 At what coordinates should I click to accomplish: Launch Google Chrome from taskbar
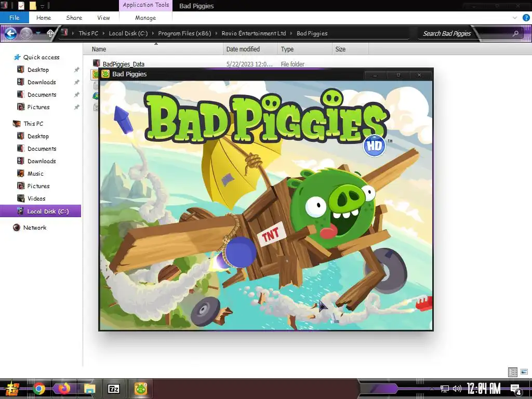pos(39,389)
